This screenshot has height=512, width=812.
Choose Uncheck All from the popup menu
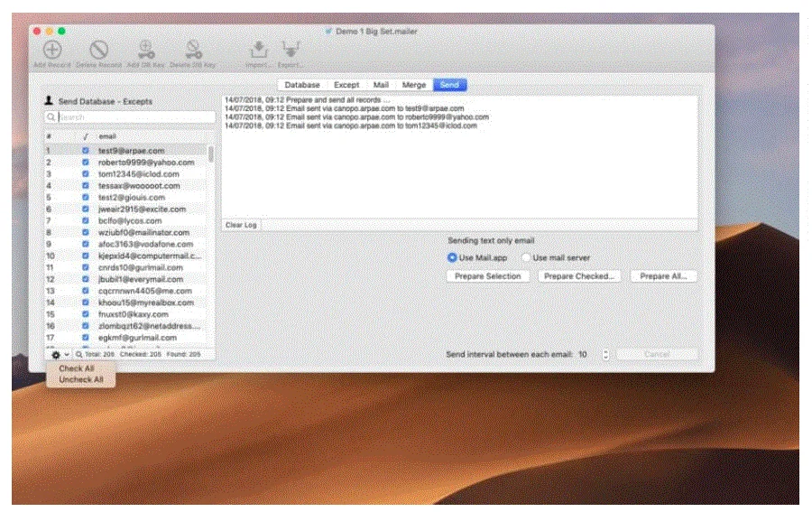click(x=81, y=380)
